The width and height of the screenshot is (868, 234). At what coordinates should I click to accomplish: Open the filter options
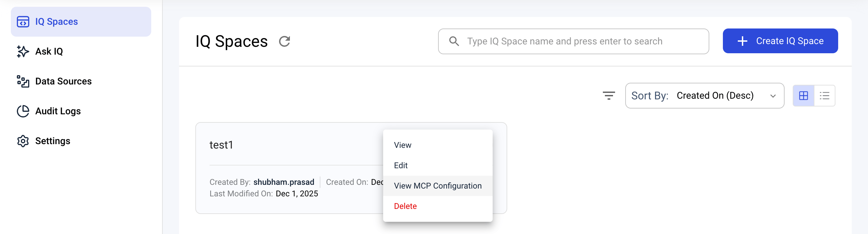(609, 96)
